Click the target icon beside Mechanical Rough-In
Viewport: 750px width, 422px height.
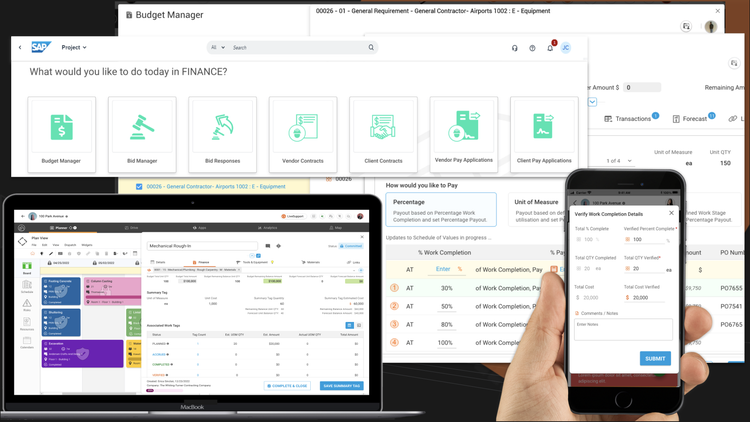[x=278, y=246]
